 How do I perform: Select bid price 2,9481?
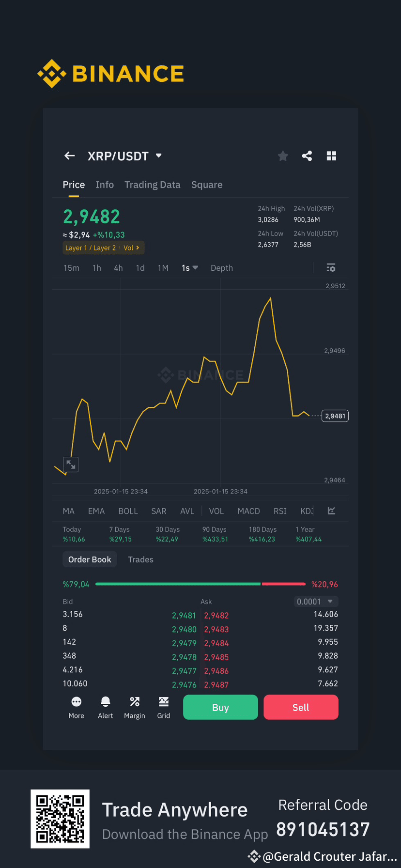coord(184,616)
